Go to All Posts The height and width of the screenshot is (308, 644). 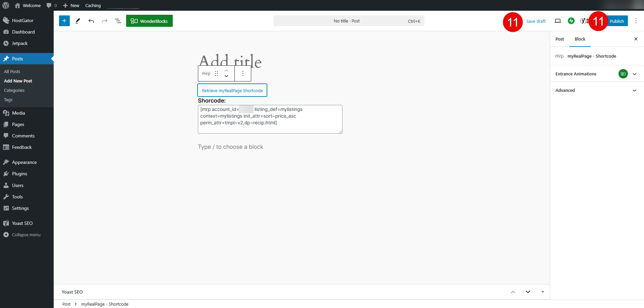point(12,71)
